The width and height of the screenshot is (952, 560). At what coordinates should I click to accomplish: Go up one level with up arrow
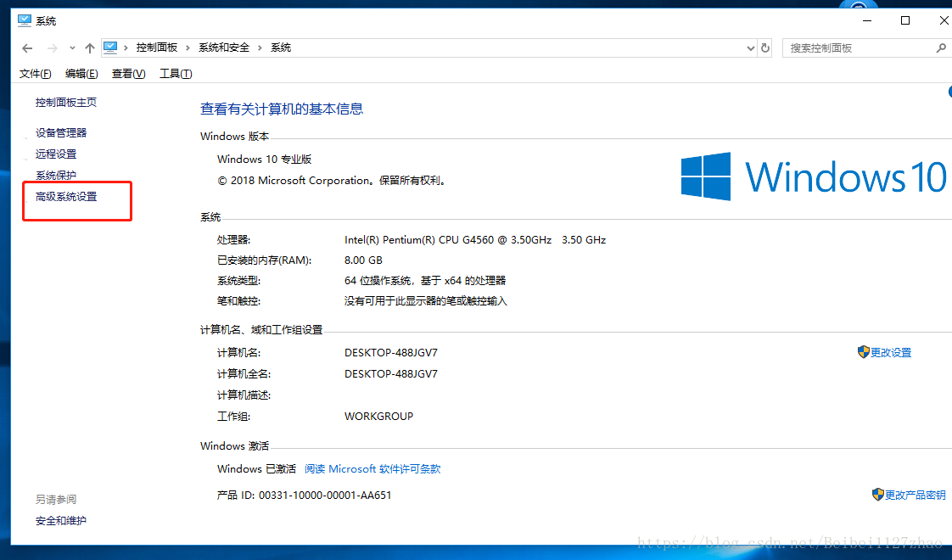[x=90, y=48]
